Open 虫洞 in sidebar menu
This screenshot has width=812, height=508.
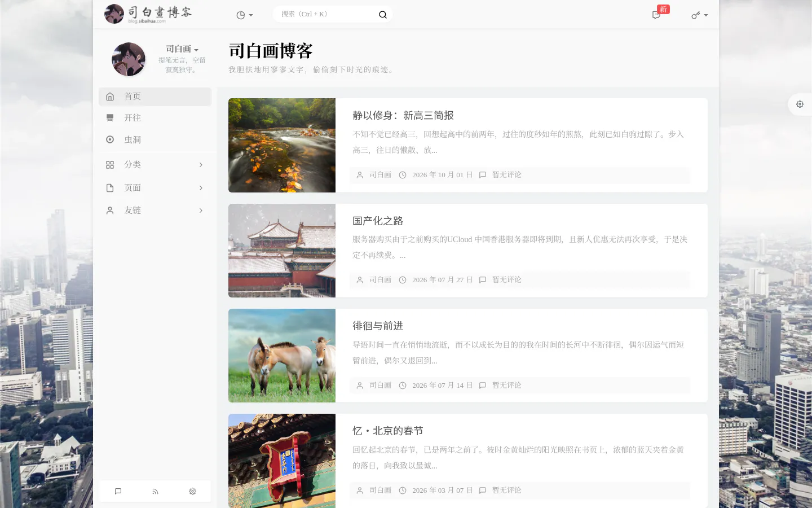pyautogui.click(x=155, y=139)
